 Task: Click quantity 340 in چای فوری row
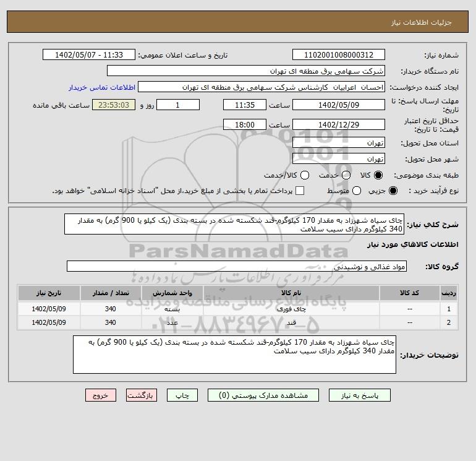[111, 309]
